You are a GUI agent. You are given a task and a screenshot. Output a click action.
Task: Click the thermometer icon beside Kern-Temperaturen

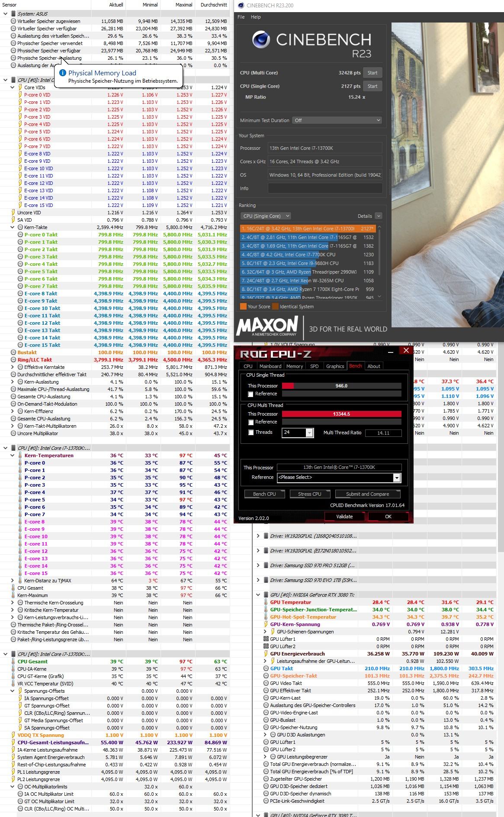click(20, 455)
